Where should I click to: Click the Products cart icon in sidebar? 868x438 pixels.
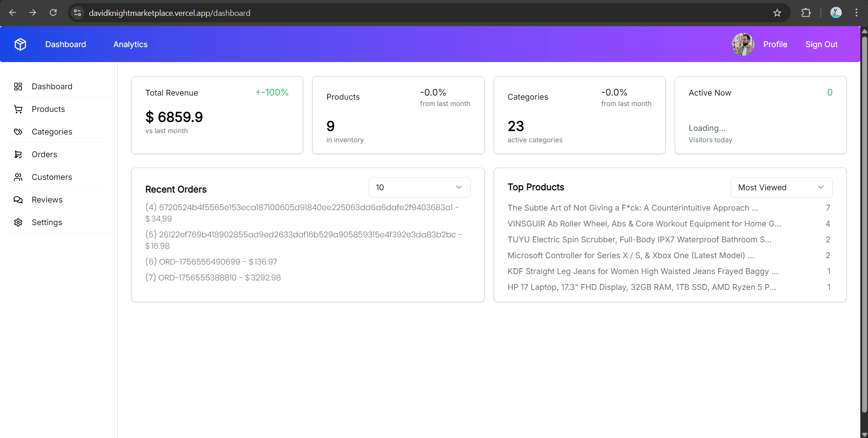click(x=18, y=109)
